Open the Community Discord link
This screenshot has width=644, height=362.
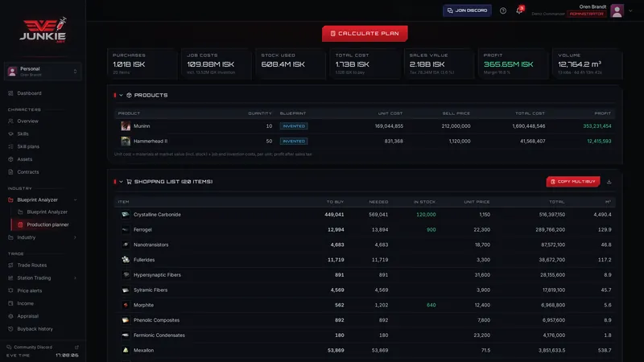(33, 348)
